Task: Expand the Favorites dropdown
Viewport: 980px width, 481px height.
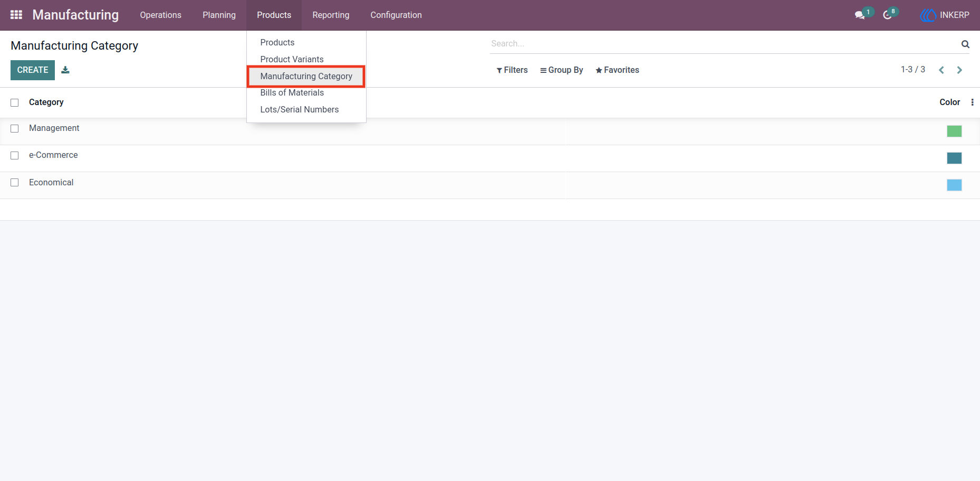Action: coord(617,70)
